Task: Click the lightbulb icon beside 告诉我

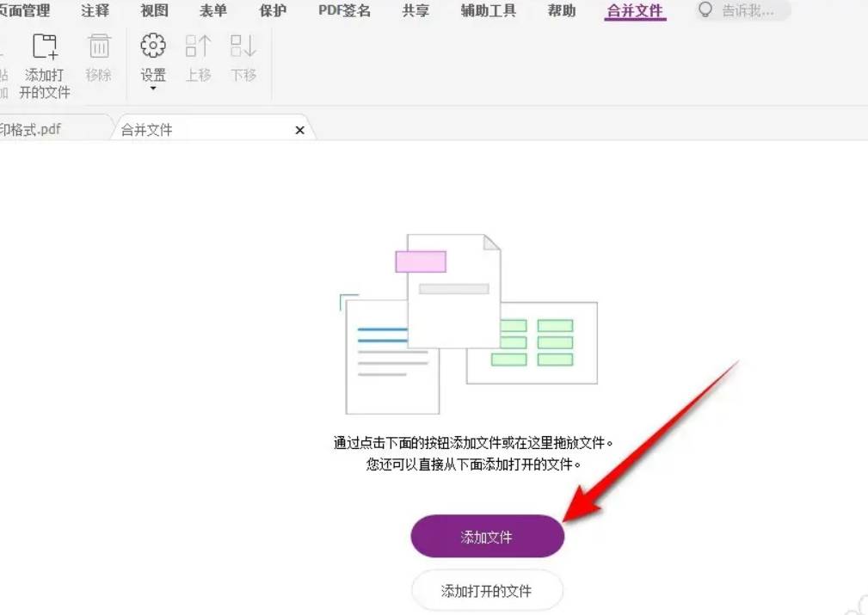Action: point(705,10)
